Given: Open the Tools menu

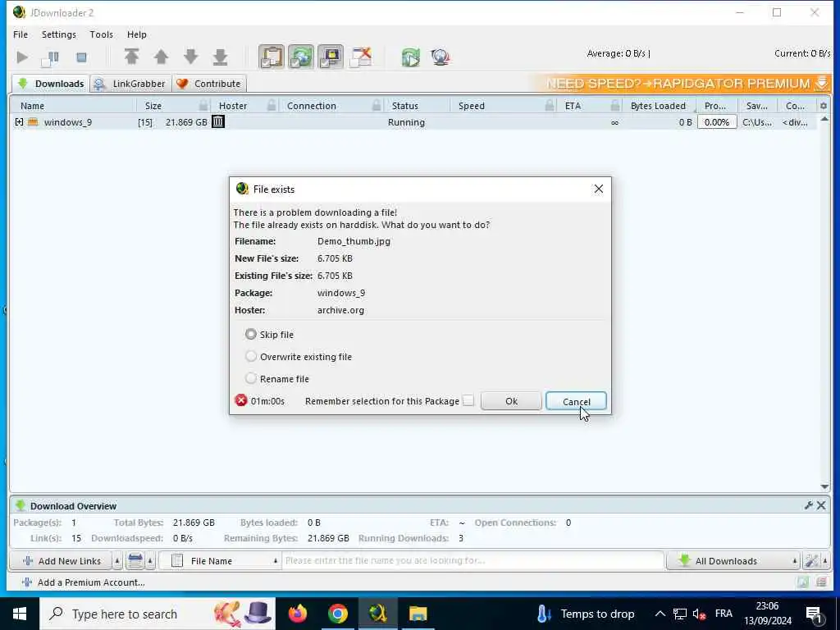Looking at the screenshot, I should point(101,34).
